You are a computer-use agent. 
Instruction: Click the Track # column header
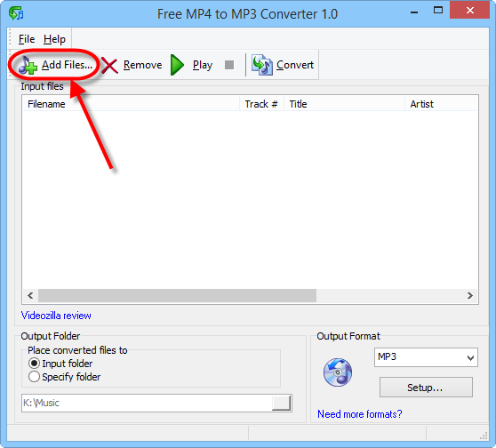pyautogui.click(x=261, y=104)
